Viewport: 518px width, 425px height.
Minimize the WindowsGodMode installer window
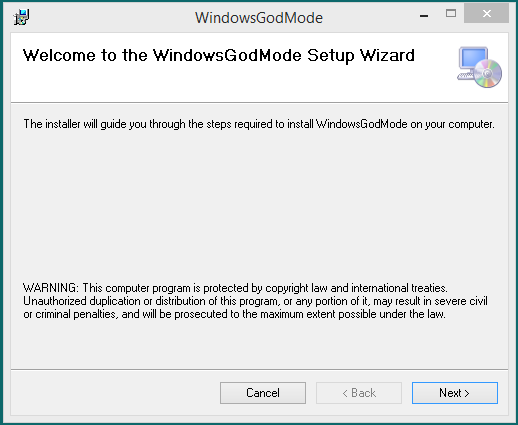tap(424, 16)
